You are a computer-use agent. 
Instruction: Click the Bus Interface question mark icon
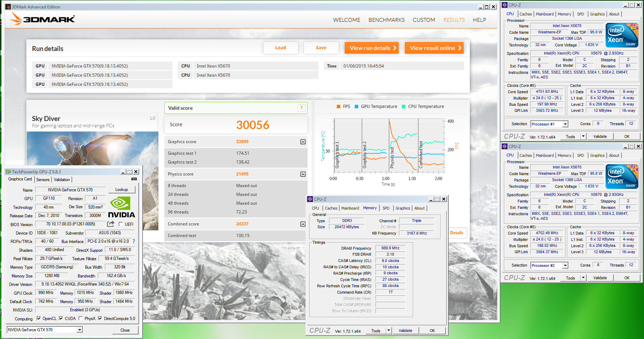click(x=134, y=241)
